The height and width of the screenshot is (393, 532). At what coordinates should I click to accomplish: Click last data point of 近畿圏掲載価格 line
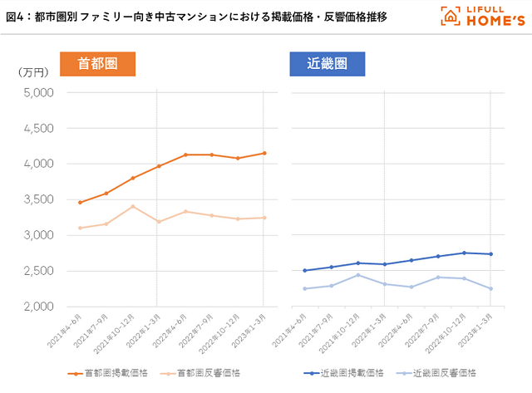[490, 254]
